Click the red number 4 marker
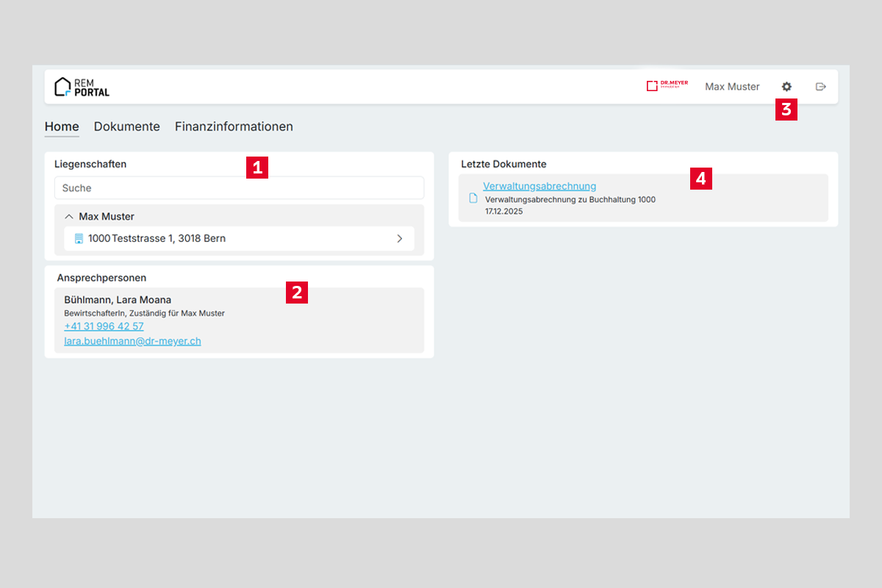The height and width of the screenshot is (588, 882). point(701,179)
